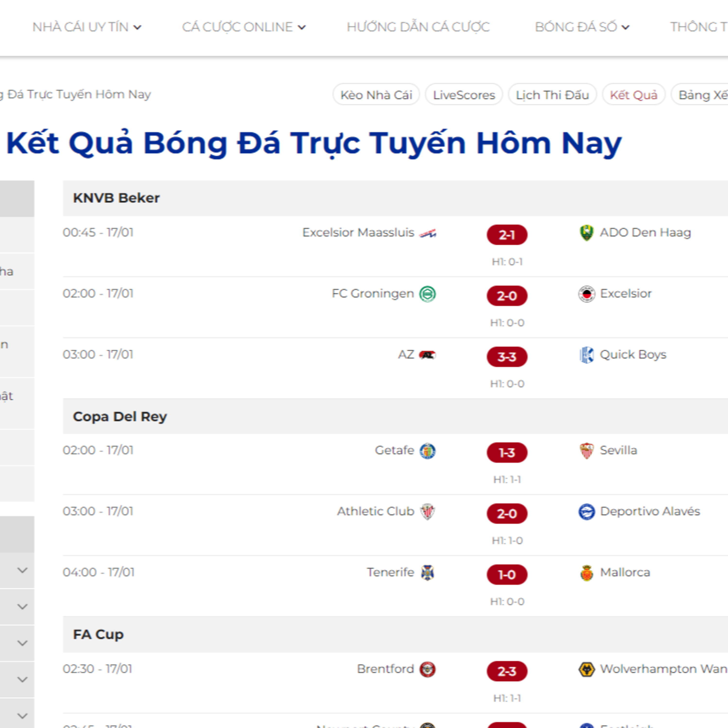Open CÁ CƯỢC ONLINE dropdown menu
The image size is (728, 728).
tap(244, 27)
